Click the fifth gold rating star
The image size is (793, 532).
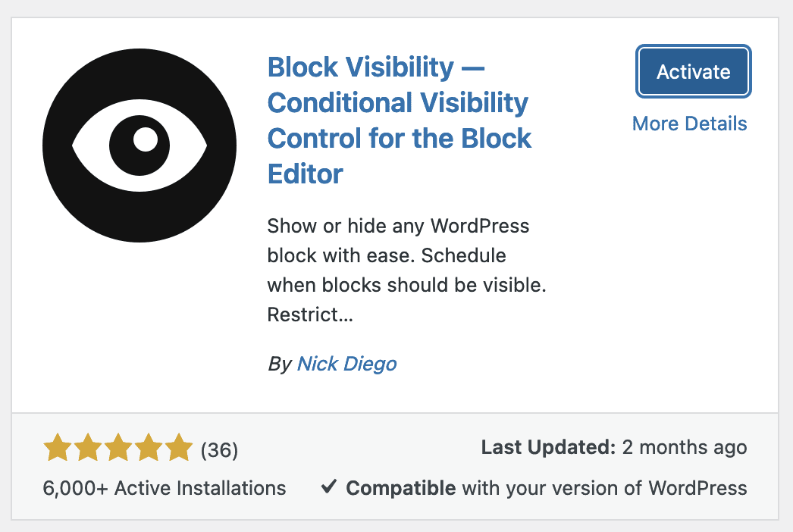pos(179,449)
